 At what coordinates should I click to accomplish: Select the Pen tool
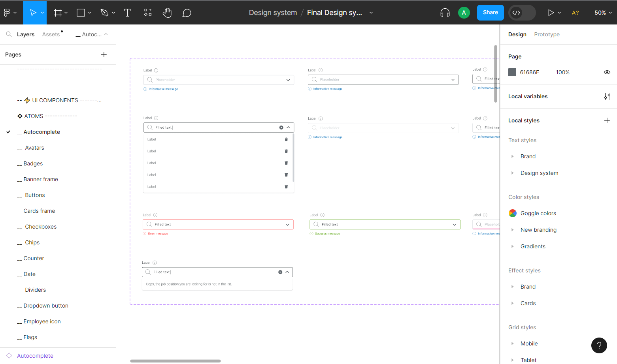click(104, 13)
